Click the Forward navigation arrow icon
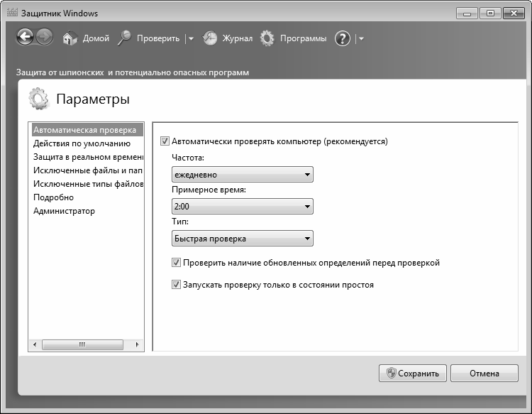The image size is (532, 414). (44, 38)
